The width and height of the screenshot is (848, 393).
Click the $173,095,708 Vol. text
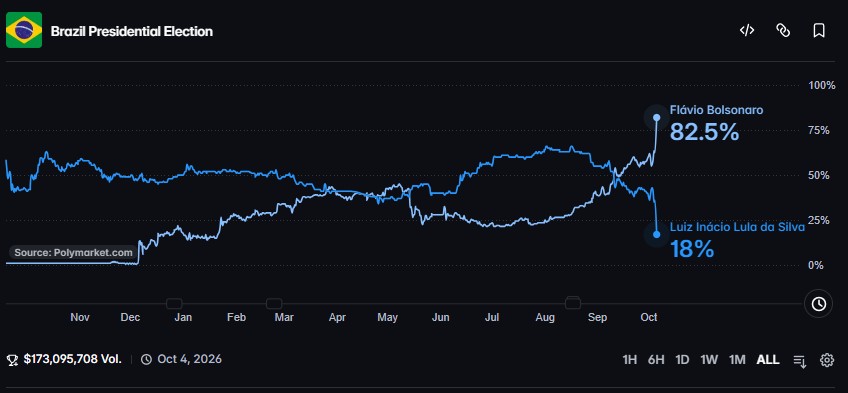click(x=72, y=359)
